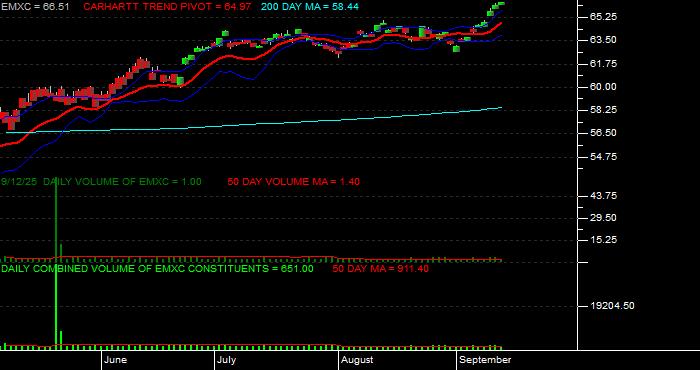This screenshot has width=700, height=370.
Task: Click the 50 DAY MA = 911.40 label
Action: 380,269
